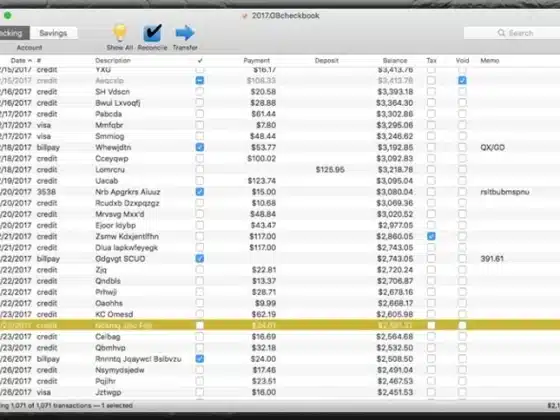Viewport: 560px width, 420px height.
Task: Click the $61.44 payment amount
Action: coord(263,114)
